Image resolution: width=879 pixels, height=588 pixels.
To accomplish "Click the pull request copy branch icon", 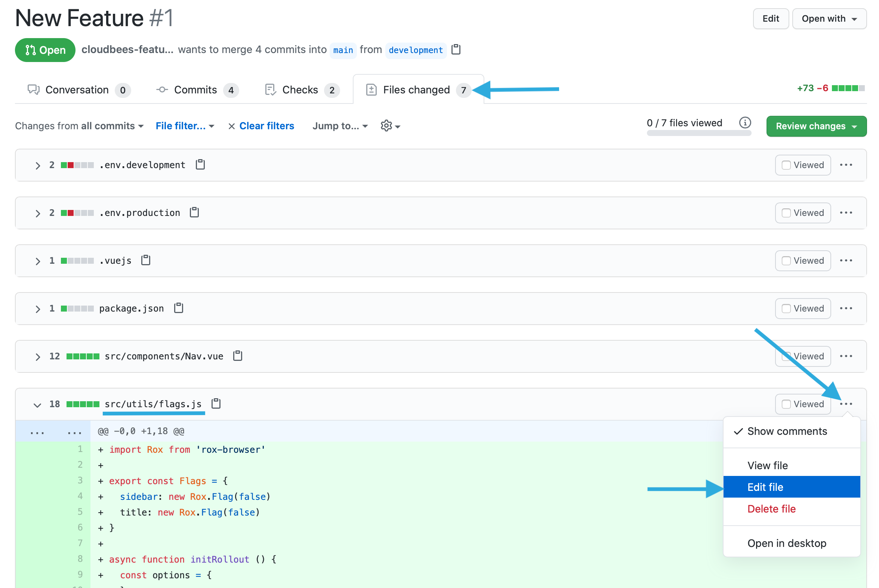I will tap(457, 49).
